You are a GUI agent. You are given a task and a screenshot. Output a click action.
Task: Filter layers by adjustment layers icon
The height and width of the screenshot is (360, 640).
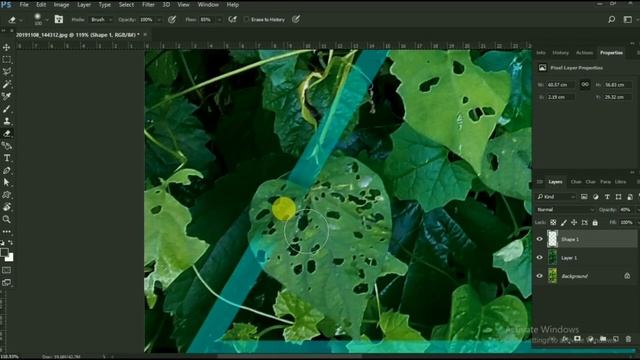[596, 197]
